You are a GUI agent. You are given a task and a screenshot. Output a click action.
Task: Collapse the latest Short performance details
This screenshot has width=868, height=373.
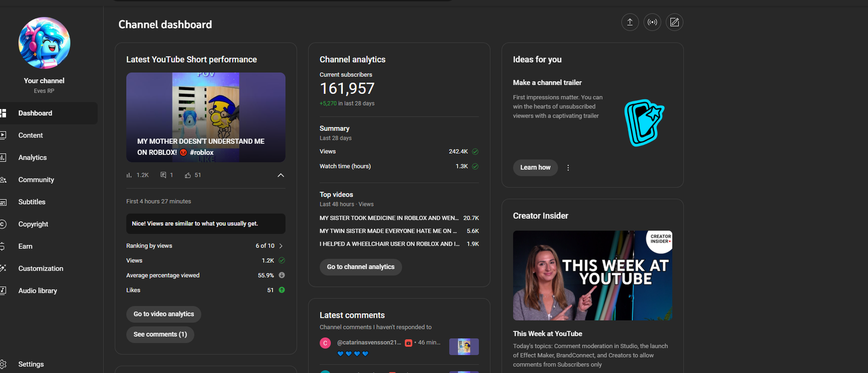(280, 175)
